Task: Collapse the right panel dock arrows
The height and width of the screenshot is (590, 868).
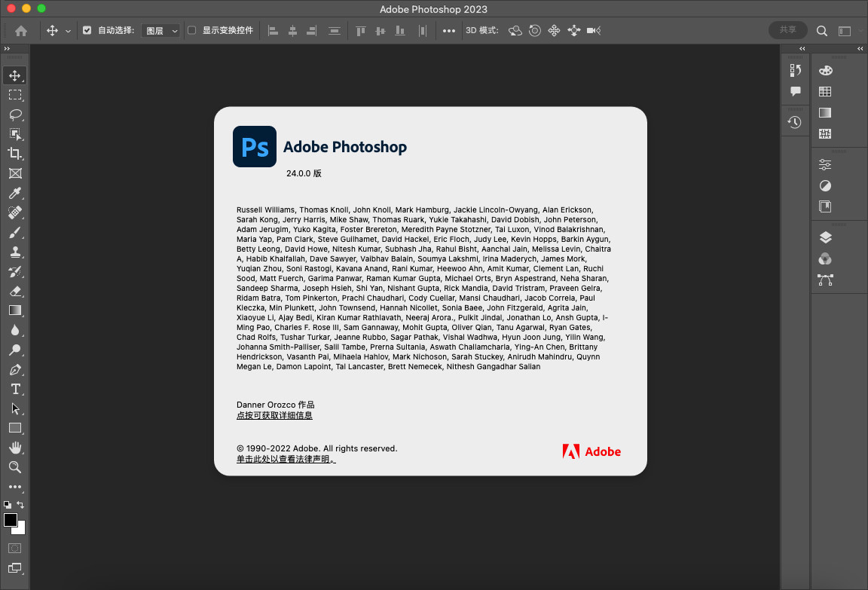Action: point(860,49)
